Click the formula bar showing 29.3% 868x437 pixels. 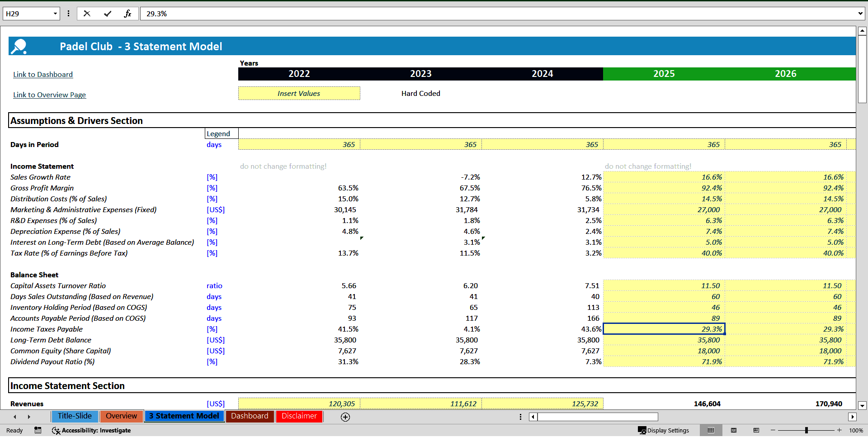pyautogui.click(x=498, y=14)
